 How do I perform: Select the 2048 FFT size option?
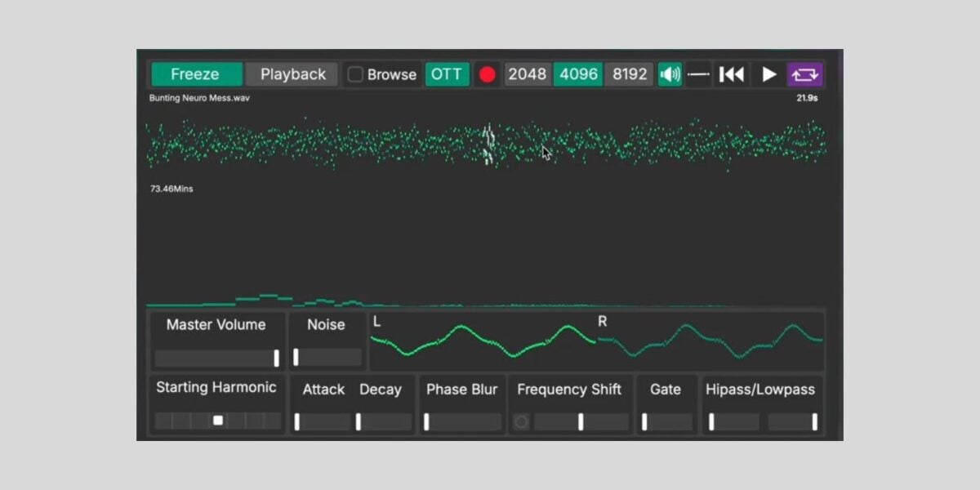[527, 73]
